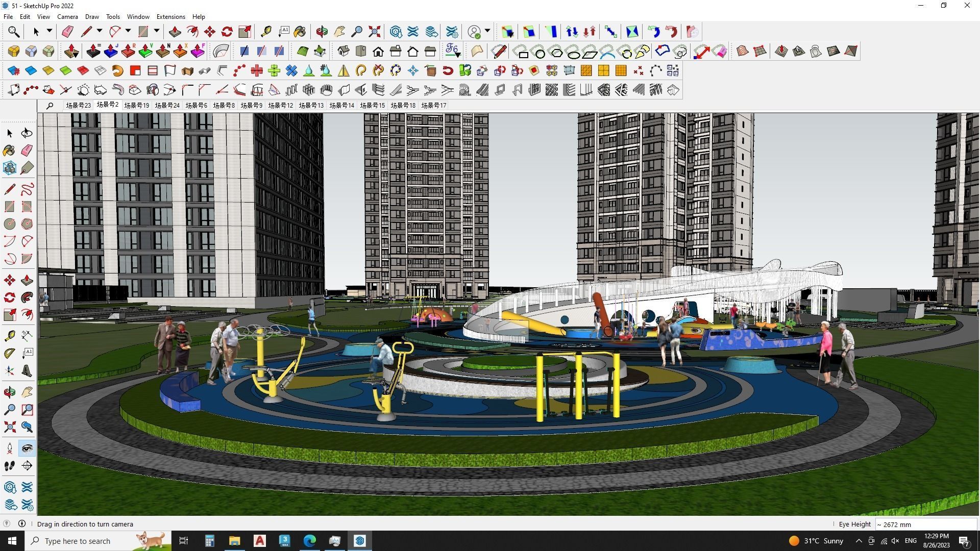Screen dimensions: 980x551
Task: Click the green plus align plugin icon
Action: [274, 71]
